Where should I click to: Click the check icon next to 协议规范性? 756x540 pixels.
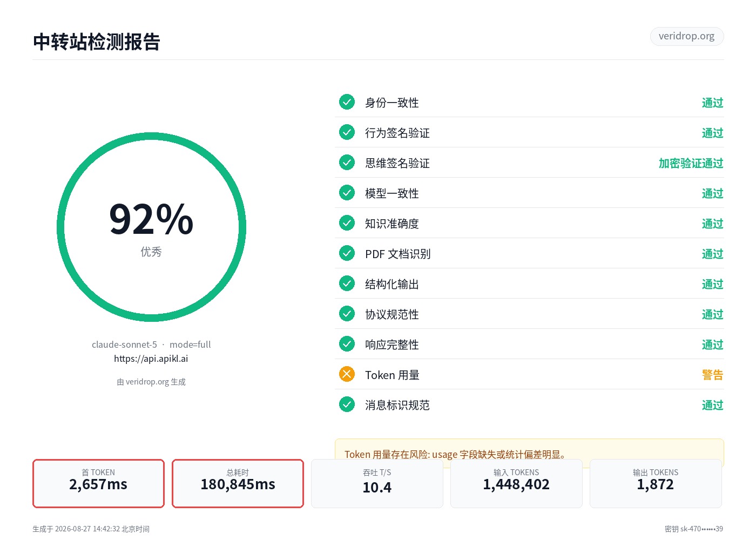click(x=347, y=314)
